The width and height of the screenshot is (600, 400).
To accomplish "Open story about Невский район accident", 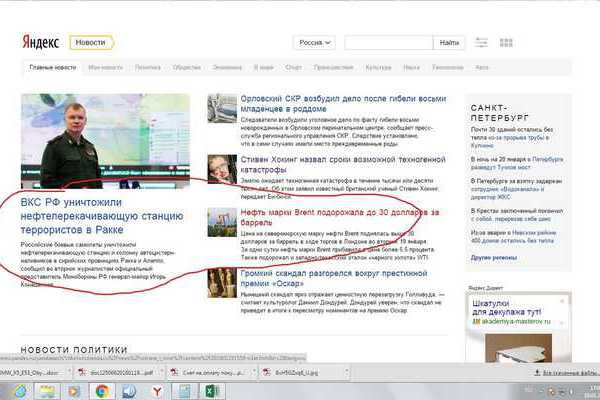I will tap(513, 237).
